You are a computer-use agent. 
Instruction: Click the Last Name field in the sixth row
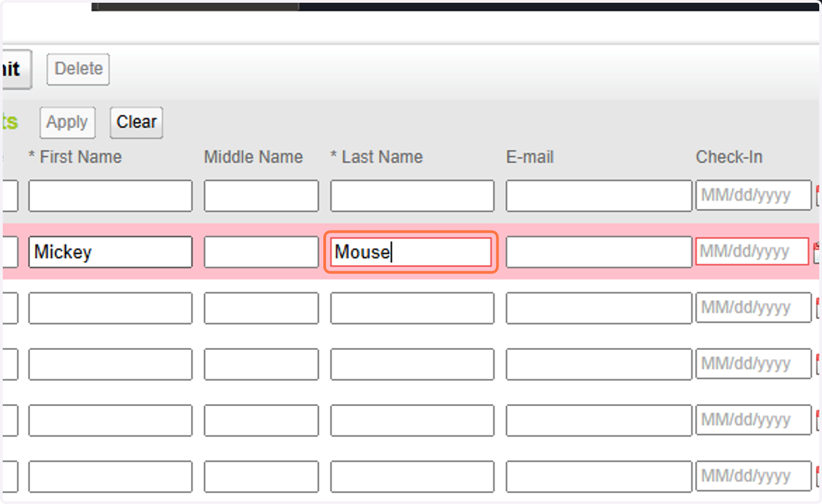pyautogui.click(x=412, y=477)
